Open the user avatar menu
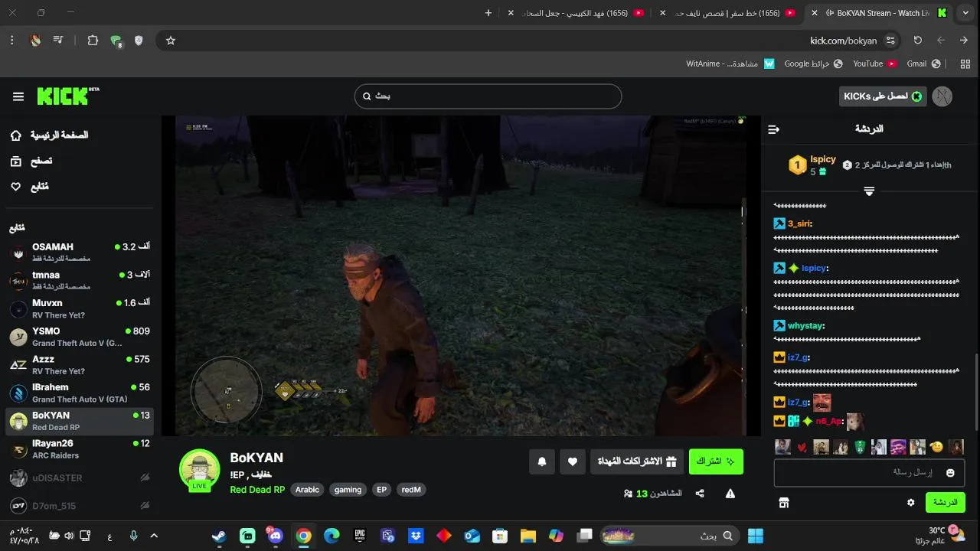This screenshot has height=551, width=980. 943,96
